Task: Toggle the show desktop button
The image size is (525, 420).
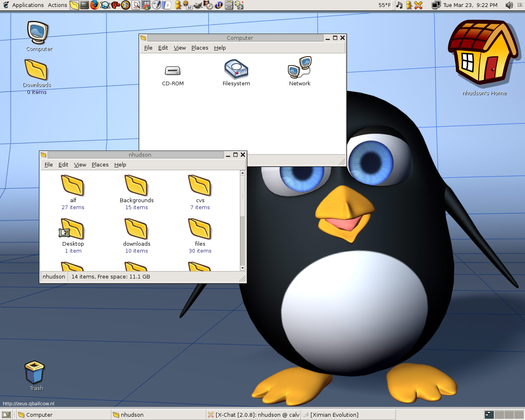Action: click(6, 415)
